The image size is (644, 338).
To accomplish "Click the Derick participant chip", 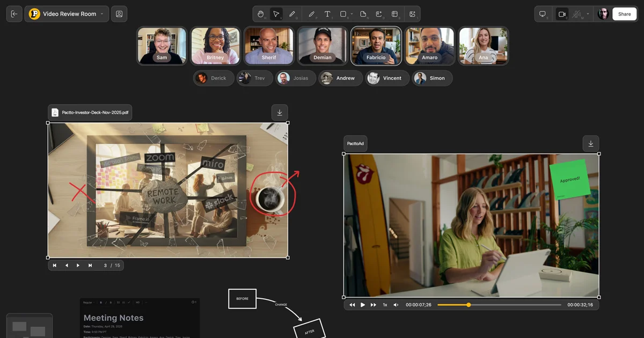I will click(213, 78).
